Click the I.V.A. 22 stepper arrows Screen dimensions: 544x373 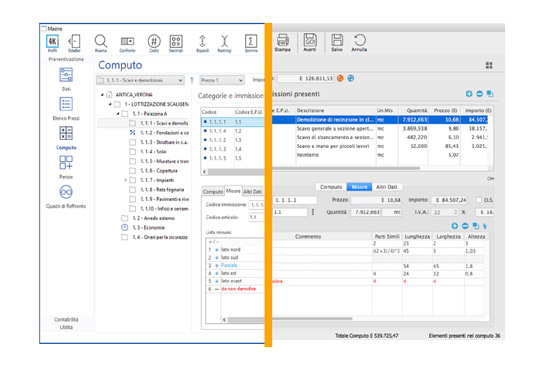pos(456,212)
